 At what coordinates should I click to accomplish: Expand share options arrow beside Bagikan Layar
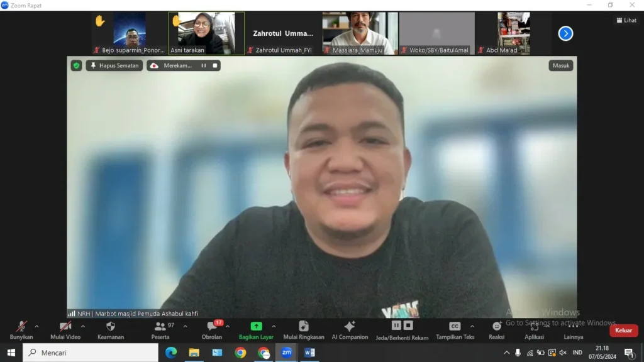click(274, 327)
